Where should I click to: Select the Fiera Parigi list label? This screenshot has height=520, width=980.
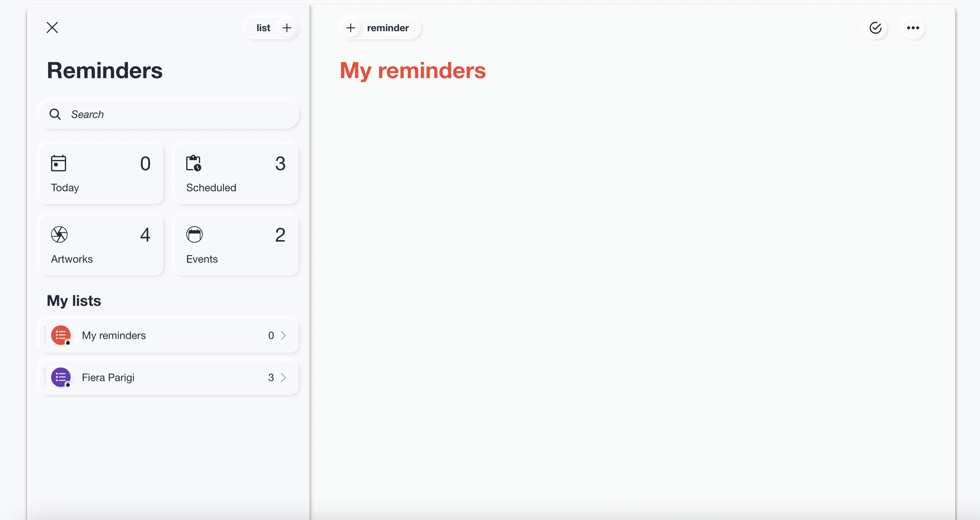coord(108,378)
